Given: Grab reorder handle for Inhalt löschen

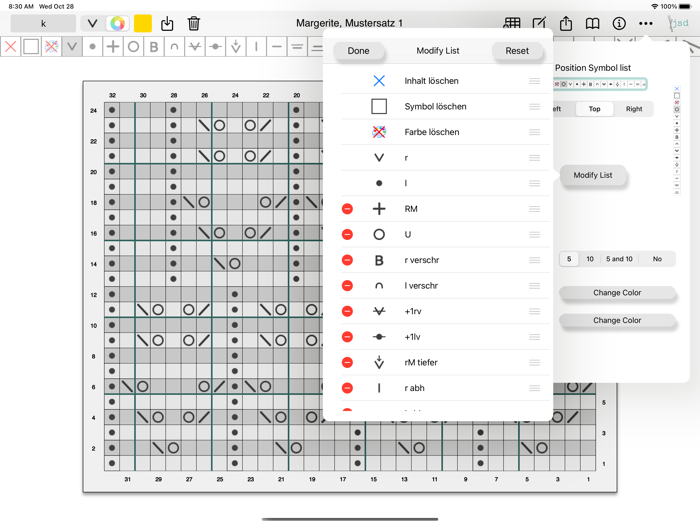Looking at the screenshot, I should click(534, 81).
